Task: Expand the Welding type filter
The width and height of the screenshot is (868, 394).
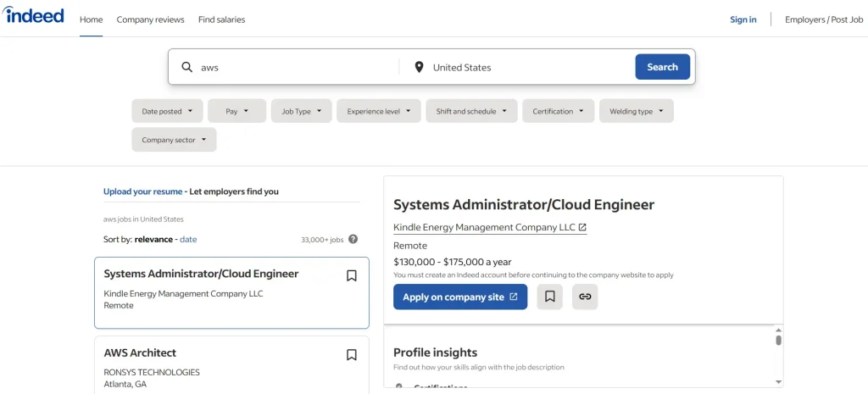Action: (x=637, y=111)
